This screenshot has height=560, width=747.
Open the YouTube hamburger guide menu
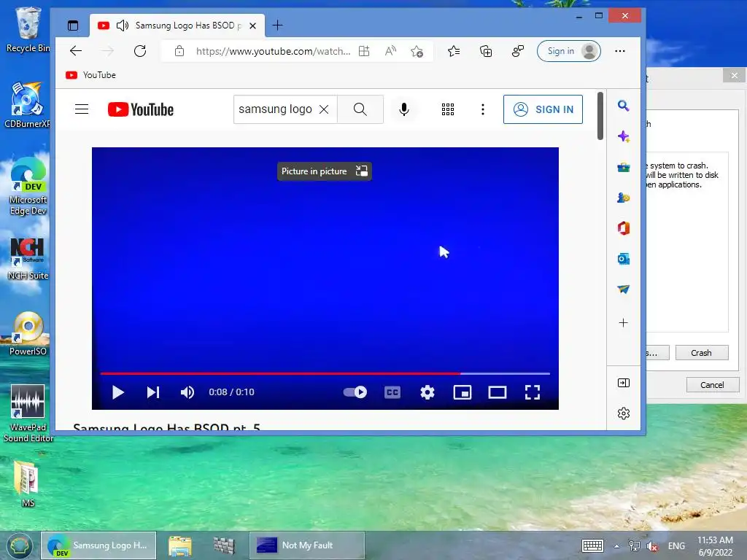coord(82,109)
